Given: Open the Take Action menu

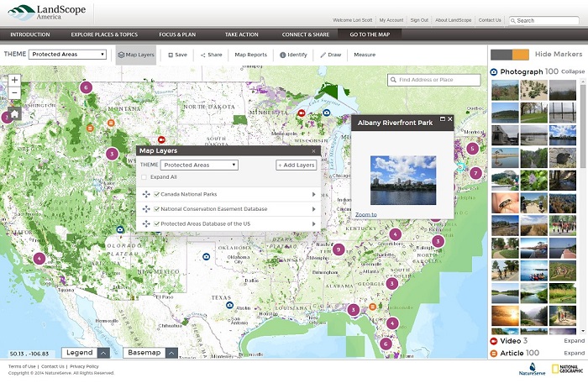Looking at the screenshot, I should pyautogui.click(x=242, y=34).
